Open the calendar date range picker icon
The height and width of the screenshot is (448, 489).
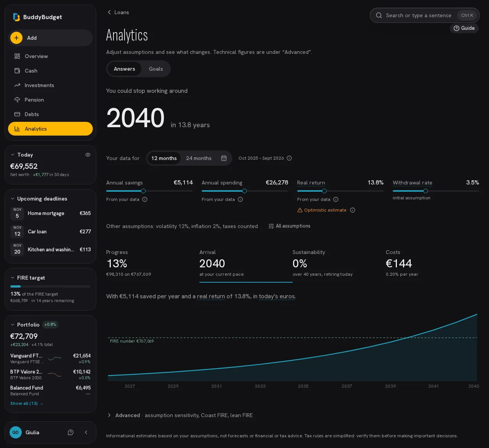pos(224,158)
